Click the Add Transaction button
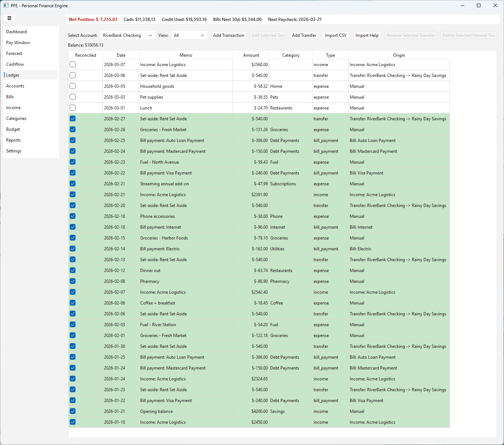This screenshot has width=504, height=445. pos(228,35)
